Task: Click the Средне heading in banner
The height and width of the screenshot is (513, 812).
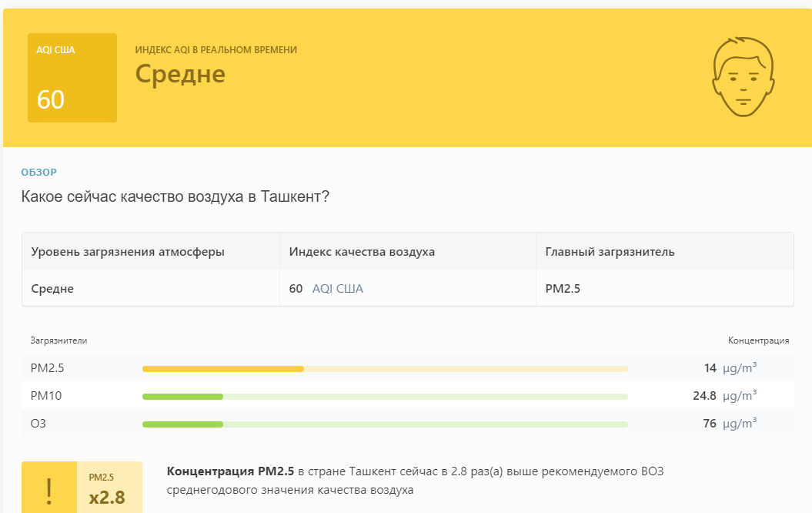Action: click(180, 74)
